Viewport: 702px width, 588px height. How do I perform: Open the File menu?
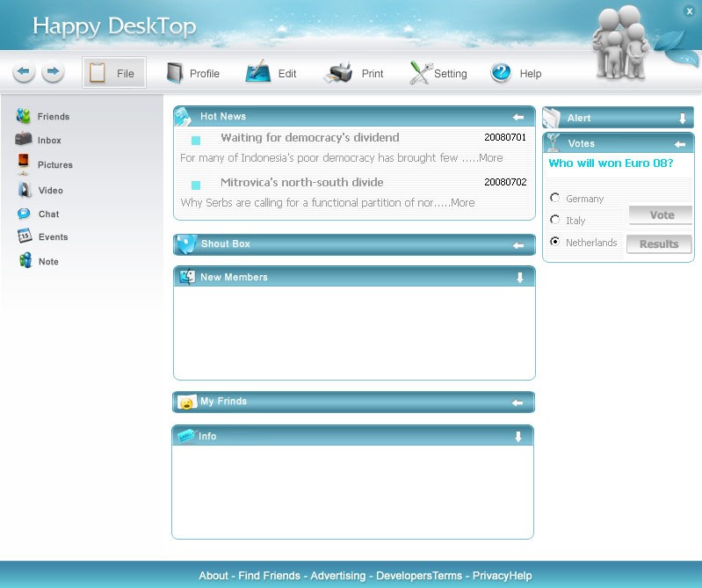114,73
